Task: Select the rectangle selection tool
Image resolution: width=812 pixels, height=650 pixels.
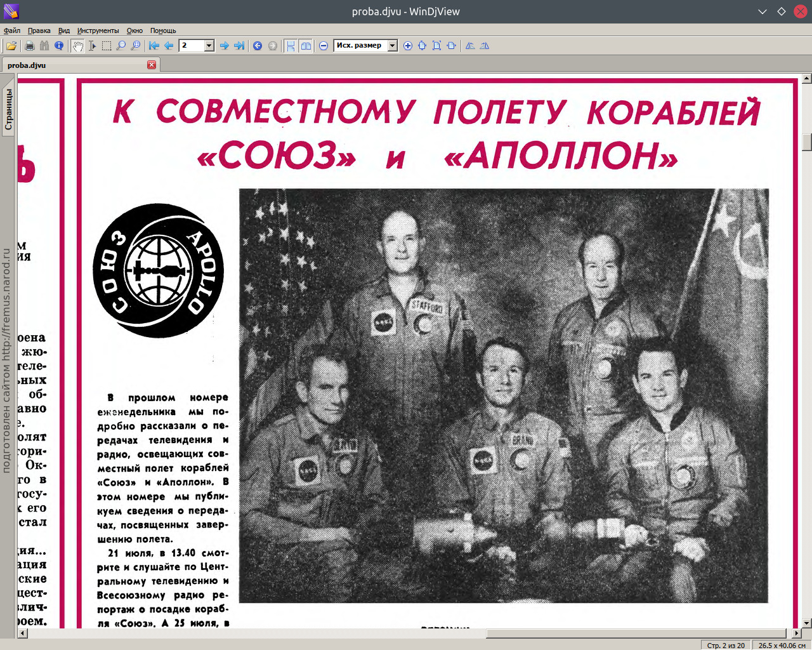Action: pyautogui.click(x=107, y=46)
